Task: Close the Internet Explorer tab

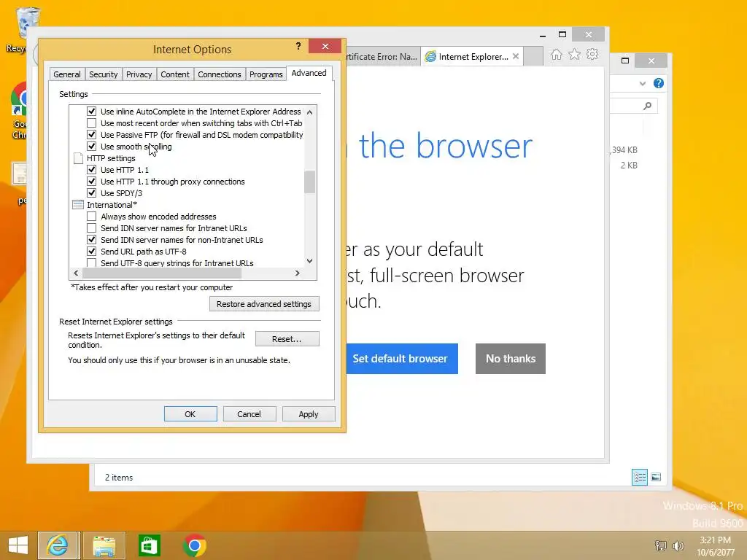Action: coord(516,56)
